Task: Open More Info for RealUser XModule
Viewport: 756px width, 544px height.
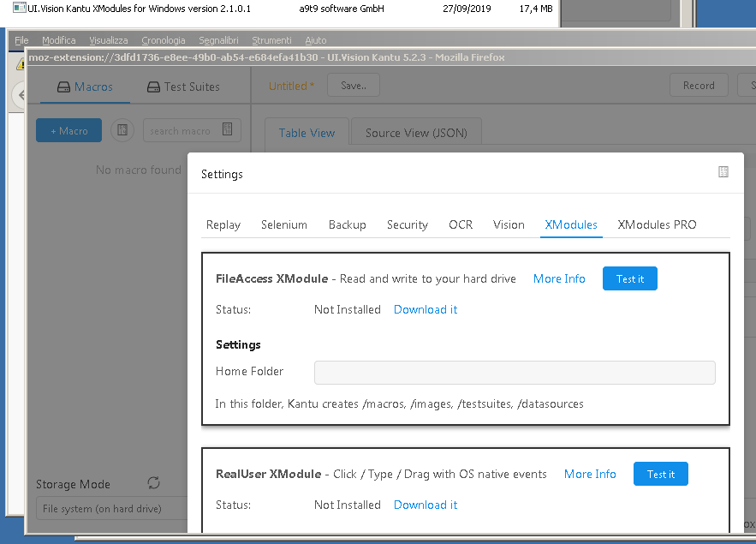Action: (x=590, y=474)
